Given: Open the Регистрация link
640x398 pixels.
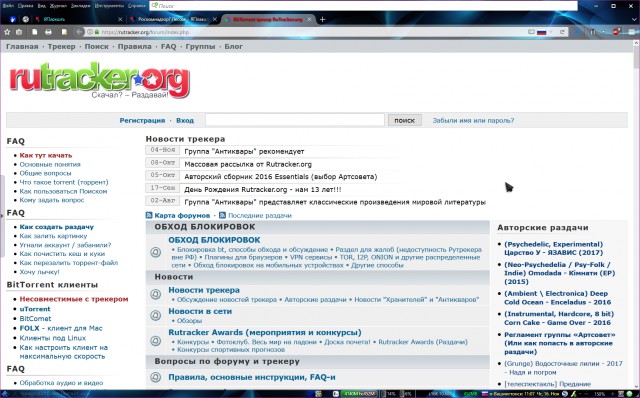Looking at the screenshot, I should [142, 120].
